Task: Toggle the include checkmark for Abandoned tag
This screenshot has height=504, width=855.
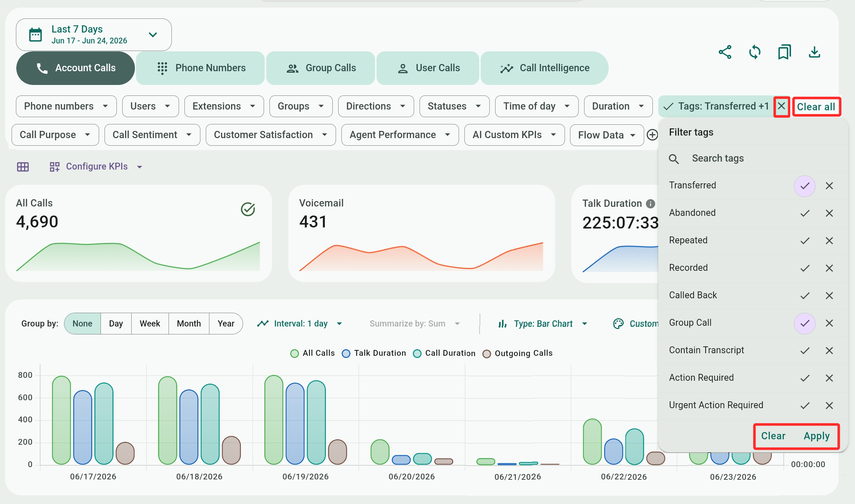Action: 805,213
